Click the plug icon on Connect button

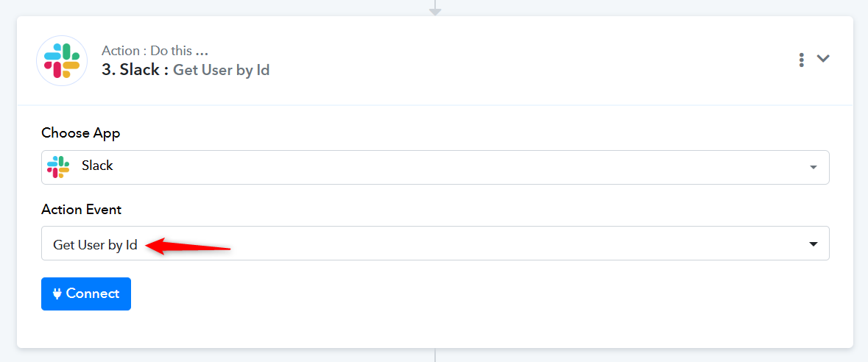(x=57, y=294)
